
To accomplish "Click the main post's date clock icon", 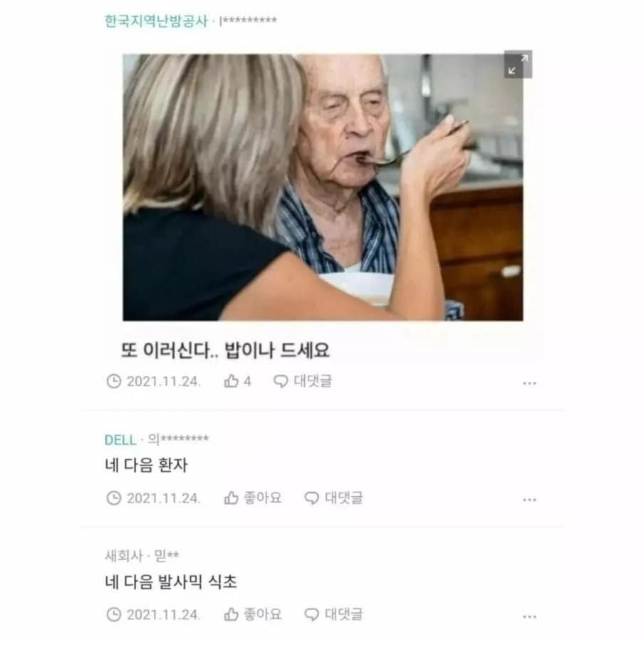I will pyautogui.click(x=114, y=381).
